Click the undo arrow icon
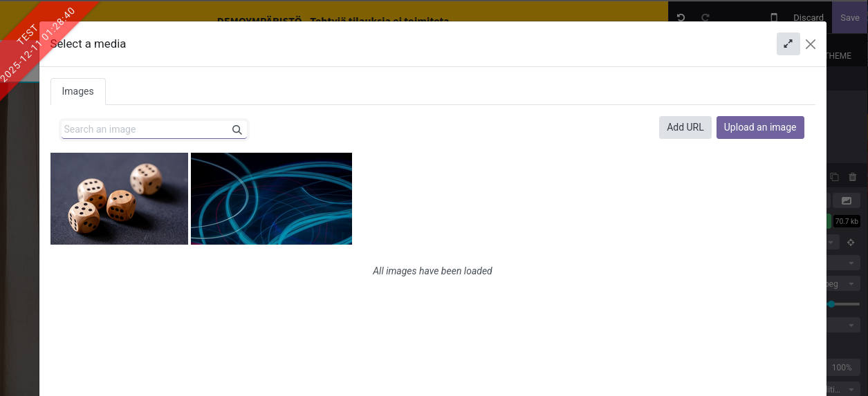Viewport: 868px width, 396px height. [x=681, y=17]
